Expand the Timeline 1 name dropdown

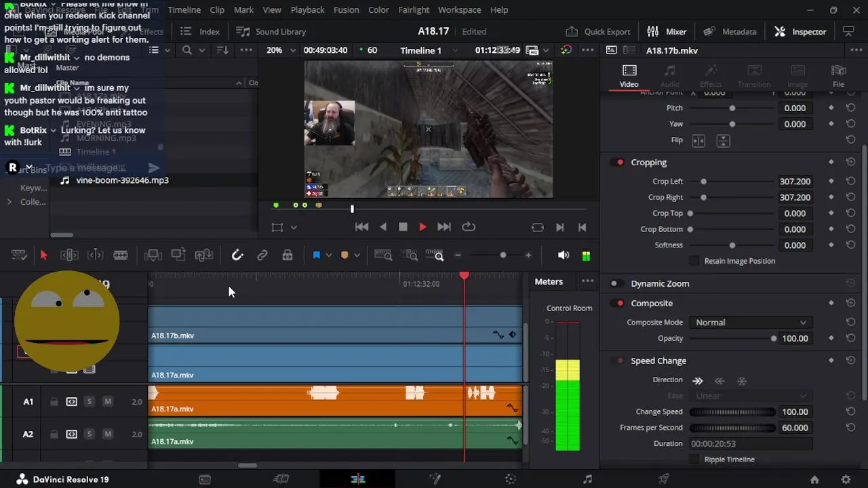coord(455,50)
